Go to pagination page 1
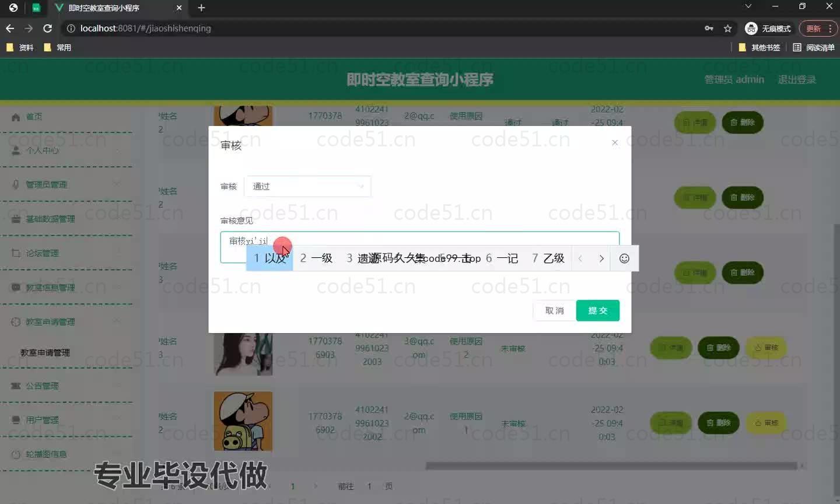 tap(293, 486)
